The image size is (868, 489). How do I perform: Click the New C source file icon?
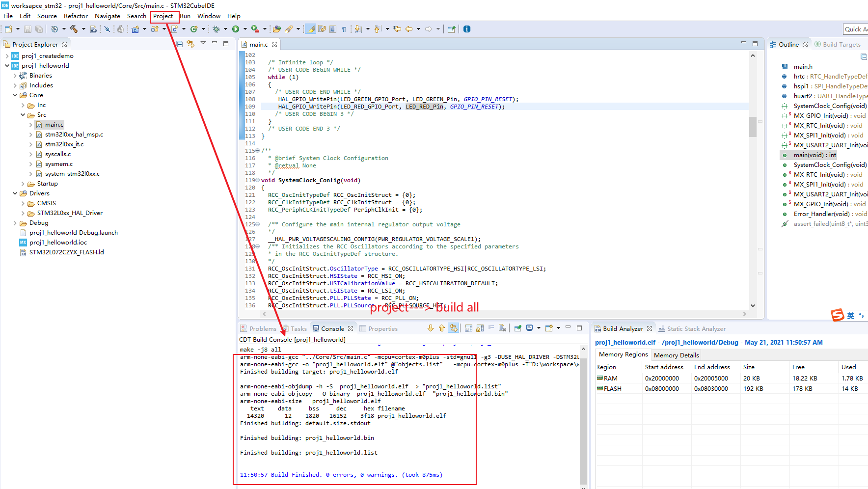pyautogui.click(x=175, y=29)
